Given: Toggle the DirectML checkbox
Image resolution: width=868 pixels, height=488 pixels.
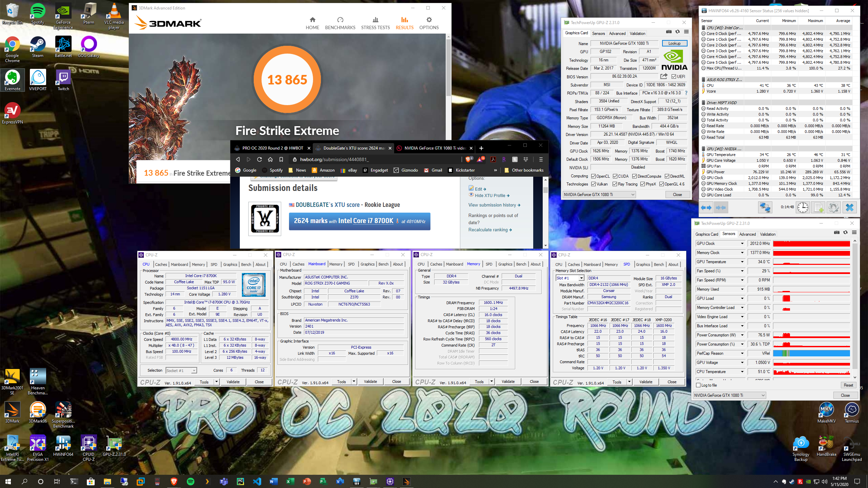Looking at the screenshot, I should (667, 176).
